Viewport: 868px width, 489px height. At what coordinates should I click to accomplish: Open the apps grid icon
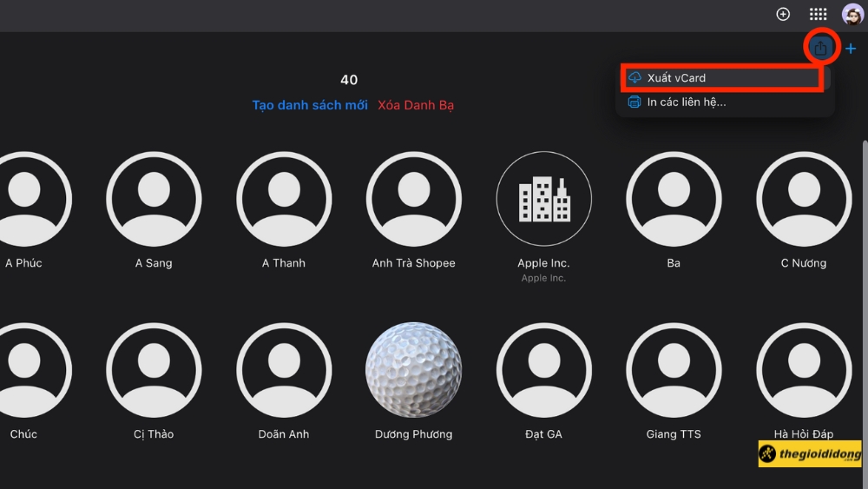(x=818, y=14)
